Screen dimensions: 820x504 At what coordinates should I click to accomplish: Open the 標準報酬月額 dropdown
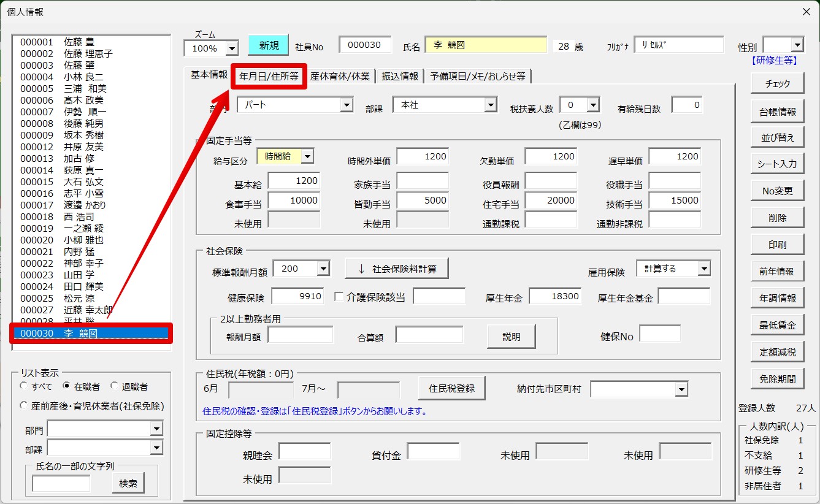[x=323, y=269]
